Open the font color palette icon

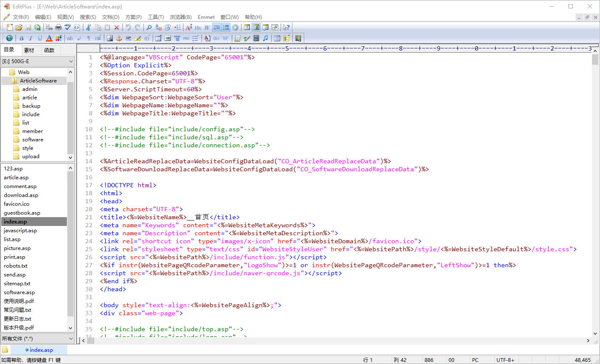[58, 38]
